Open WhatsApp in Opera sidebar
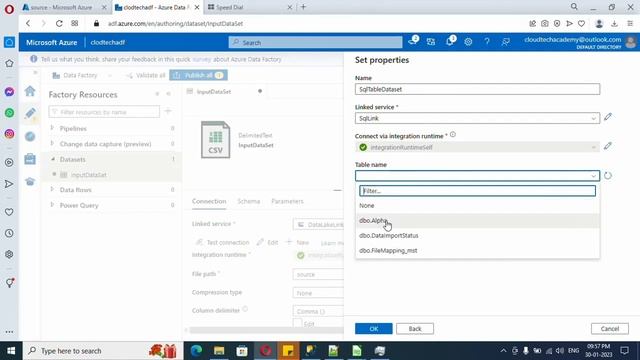 (9, 113)
